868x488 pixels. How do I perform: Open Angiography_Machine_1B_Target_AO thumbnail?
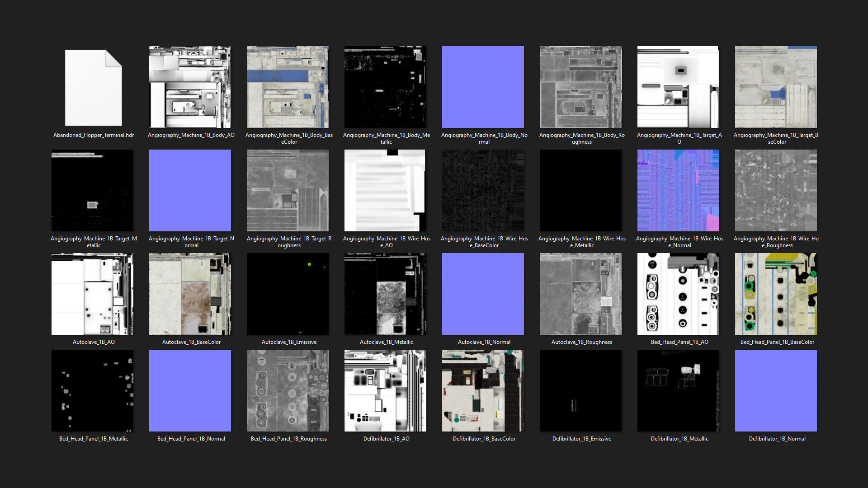(678, 87)
